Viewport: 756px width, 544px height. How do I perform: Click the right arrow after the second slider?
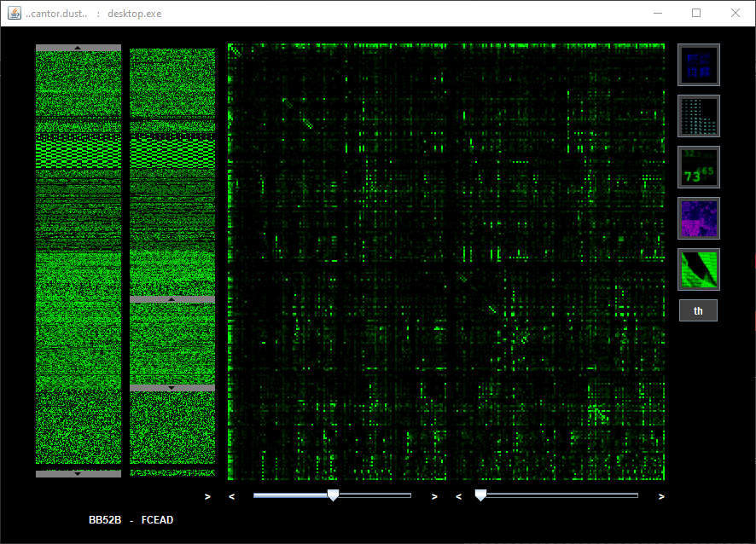661,496
